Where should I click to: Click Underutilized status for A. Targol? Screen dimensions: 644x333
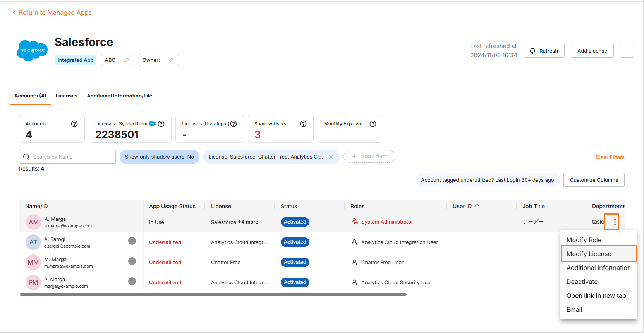click(x=165, y=242)
